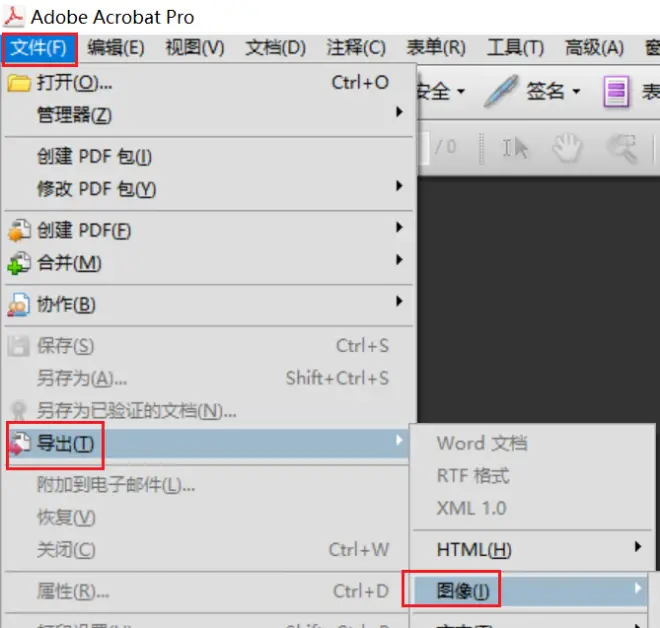This screenshot has height=628, width=660.
Task: Click the purple form page icon
Action: [616, 91]
